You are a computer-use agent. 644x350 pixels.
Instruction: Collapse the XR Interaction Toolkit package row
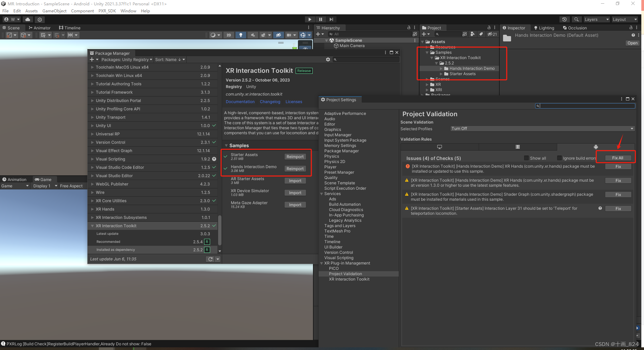[x=93, y=226]
